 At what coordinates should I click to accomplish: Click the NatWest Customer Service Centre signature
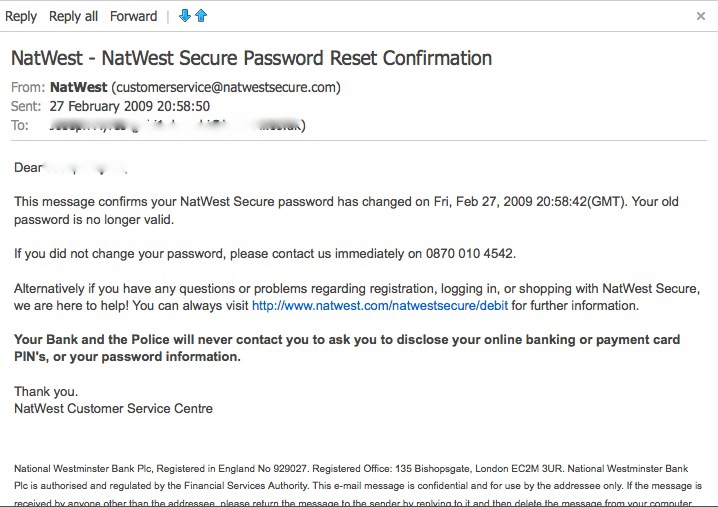point(113,408)
